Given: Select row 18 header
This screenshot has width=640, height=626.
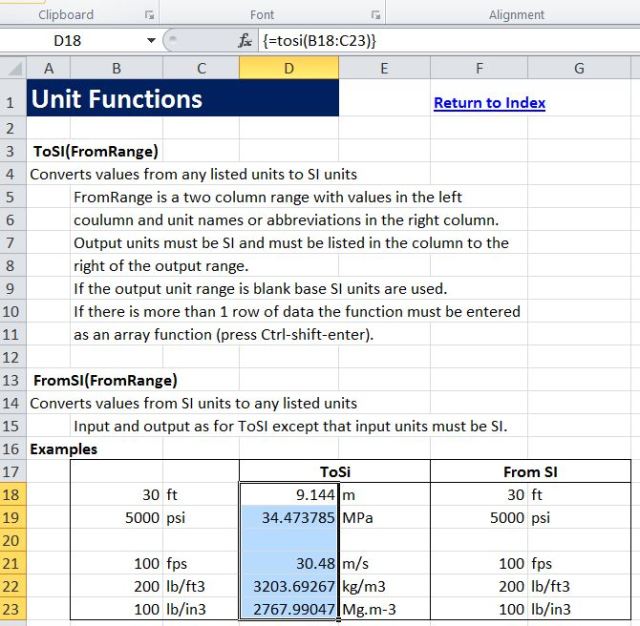Looking at the screenshot, I should point(12,494).
